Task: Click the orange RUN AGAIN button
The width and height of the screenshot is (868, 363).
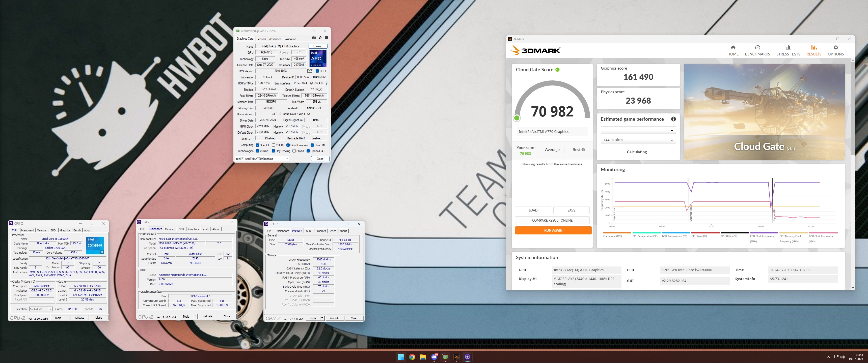Action: tap(553, 230)
